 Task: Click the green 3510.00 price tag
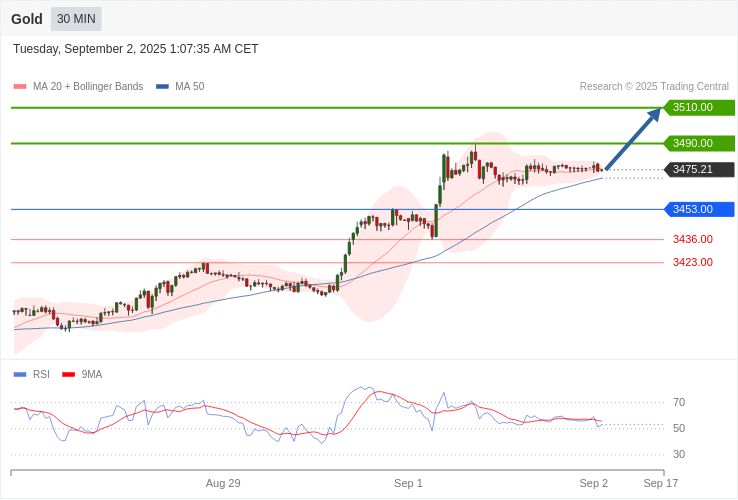click(697, 107)
